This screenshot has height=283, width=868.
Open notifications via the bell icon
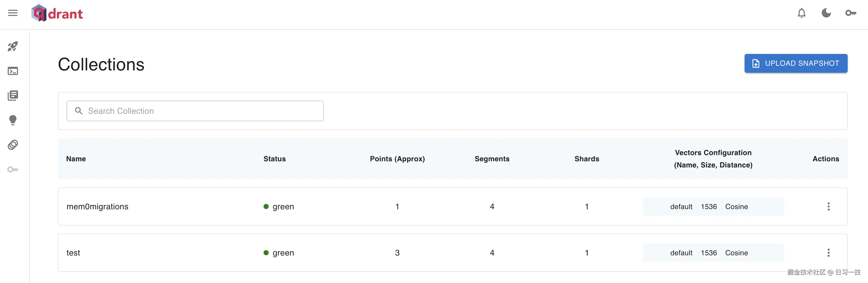tap(802, 13)
